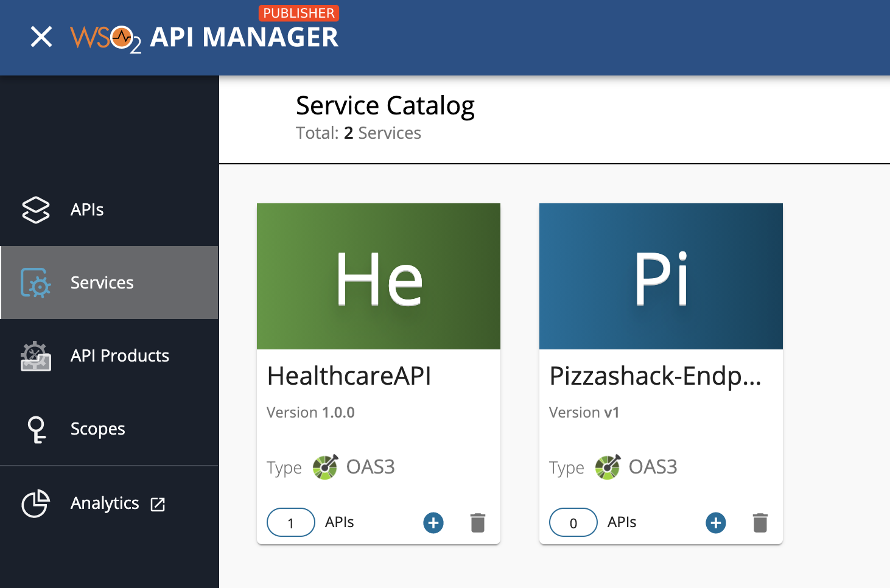Viewport: 890px width, 588px height.
Task: Click the close X icon in the header
Action: [41, 37]
